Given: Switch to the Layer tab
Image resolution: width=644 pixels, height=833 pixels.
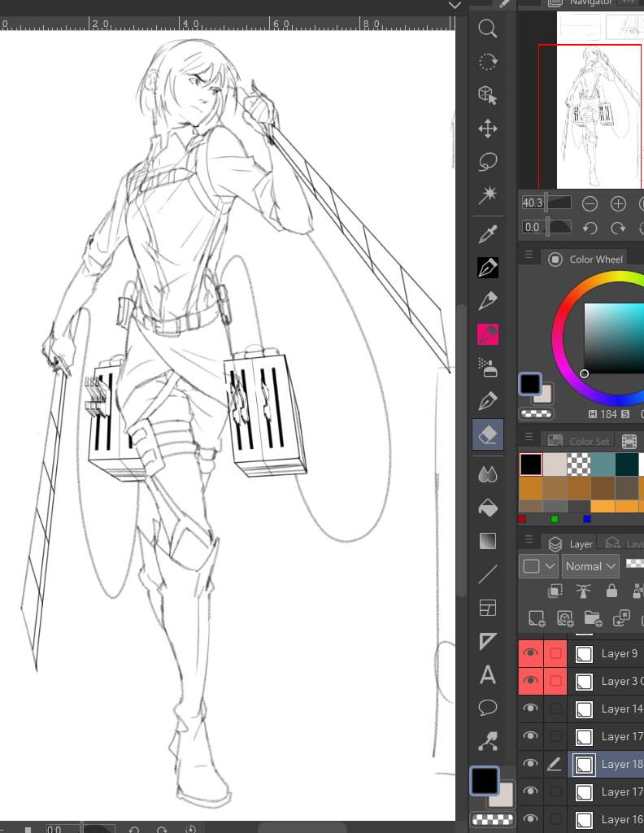Looking at the screenshot, I should pyautogui.click(x=570, y=544).
